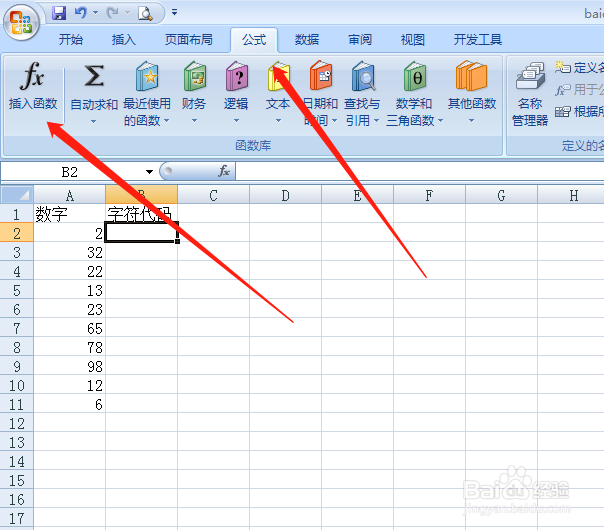
Task: Click cell A10 with value 12
Action: (x=69, y=385)
